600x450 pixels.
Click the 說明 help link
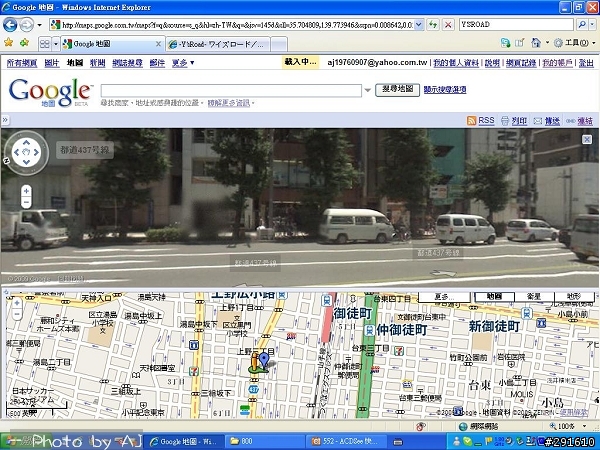(x=492, y=63)
